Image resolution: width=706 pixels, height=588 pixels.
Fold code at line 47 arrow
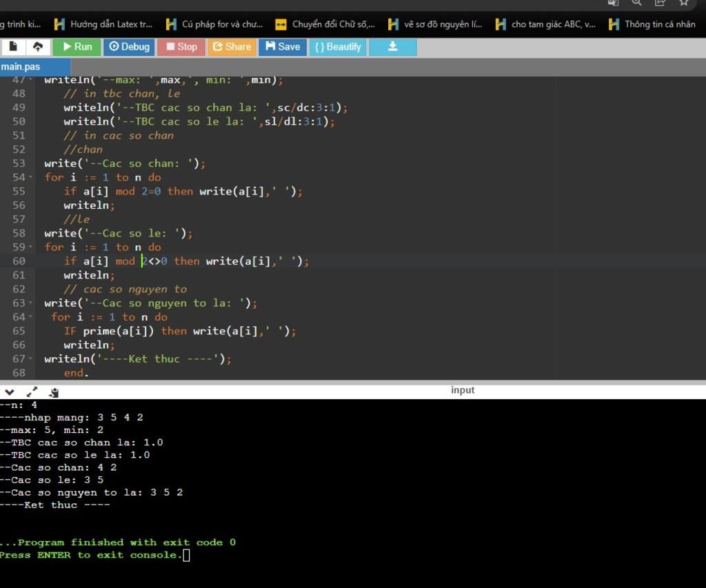pos(30,80)
